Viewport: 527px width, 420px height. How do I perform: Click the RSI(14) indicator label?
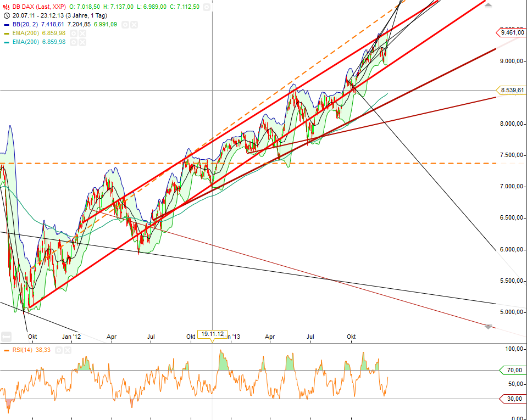point(23,350)
